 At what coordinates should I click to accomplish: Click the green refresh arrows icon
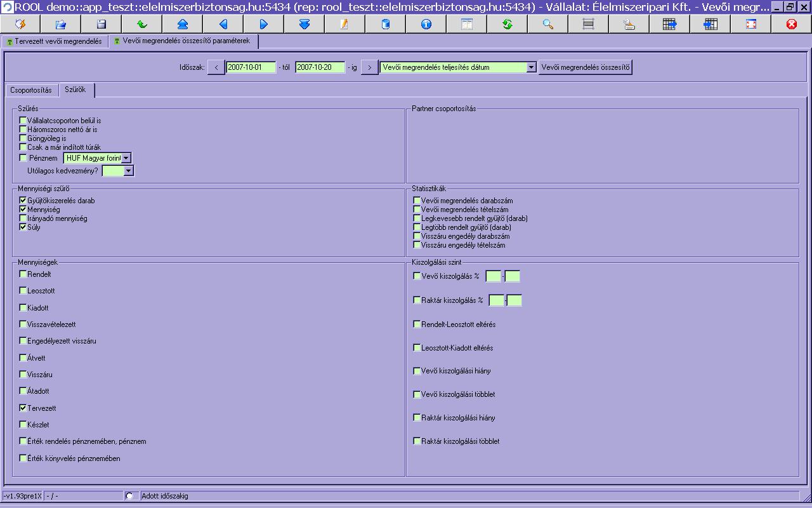507,24
